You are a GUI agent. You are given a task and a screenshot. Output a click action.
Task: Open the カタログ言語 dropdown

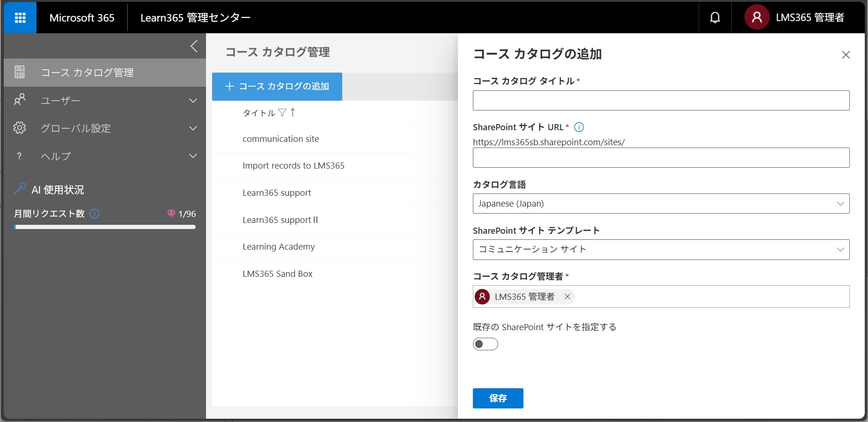click(661, 204)
